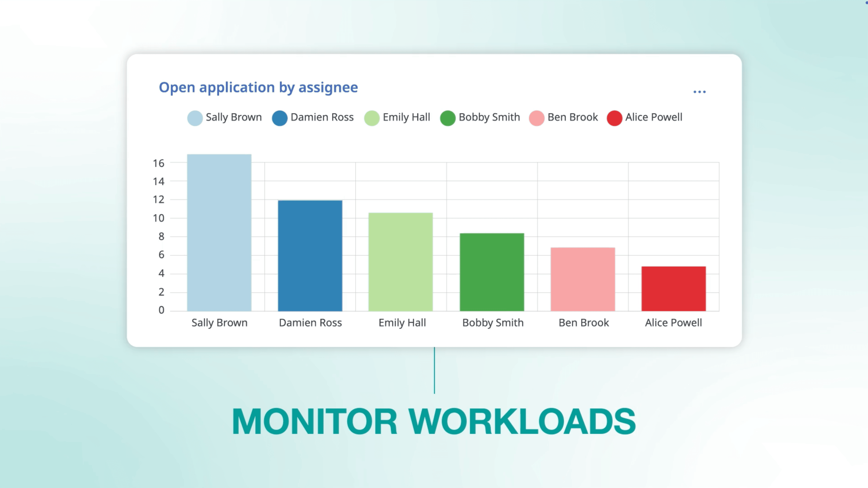This screenshot has height=488, width=868.
Task: Hide Ben Brook series via legend dot
Action: (x=536, y=118)
